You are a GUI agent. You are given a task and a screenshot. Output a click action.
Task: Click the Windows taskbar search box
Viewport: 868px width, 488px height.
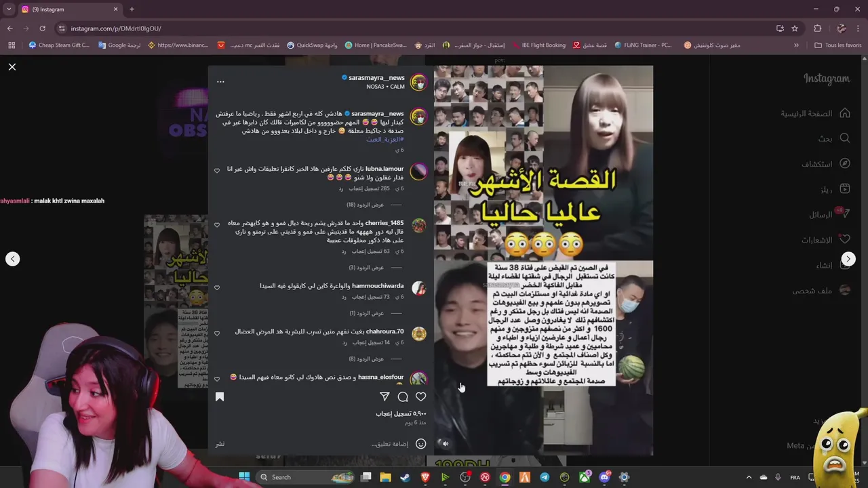(306, 477)
